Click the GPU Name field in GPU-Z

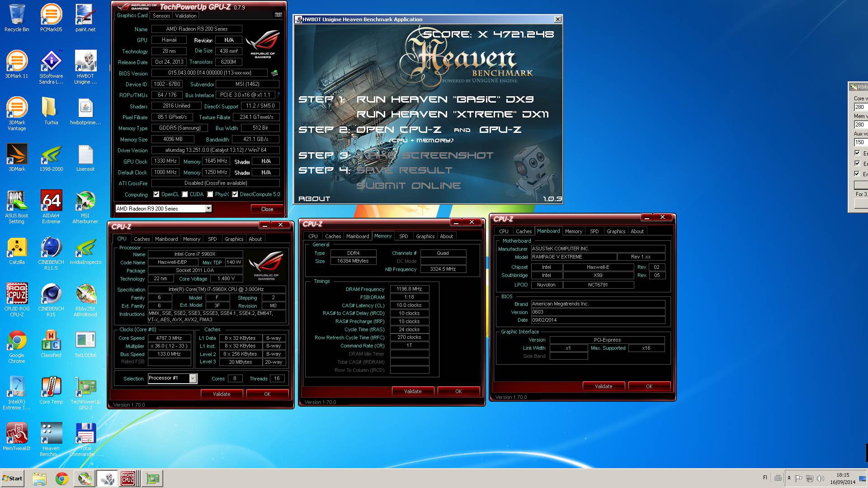[x=197, y=29]
